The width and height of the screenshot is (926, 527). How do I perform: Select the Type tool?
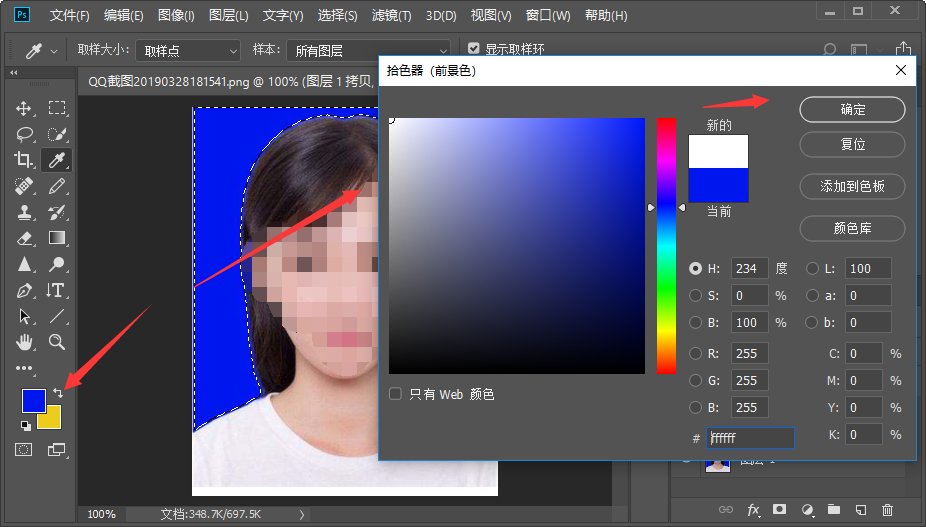point(56,290)
